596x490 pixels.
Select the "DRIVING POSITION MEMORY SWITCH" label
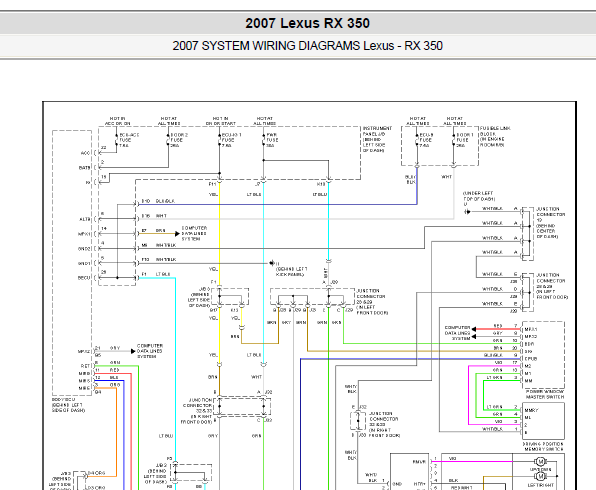[543, 446]
